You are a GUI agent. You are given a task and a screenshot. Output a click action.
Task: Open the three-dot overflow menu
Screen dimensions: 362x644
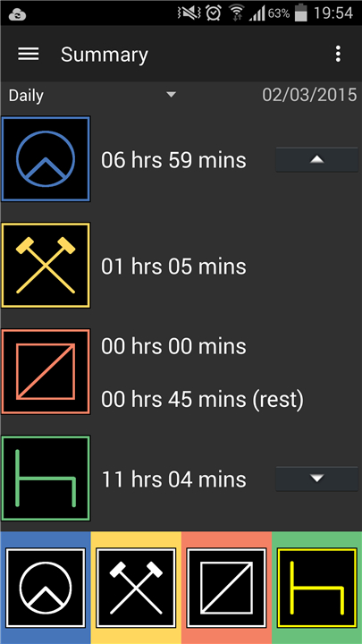(x=338, y=54)
